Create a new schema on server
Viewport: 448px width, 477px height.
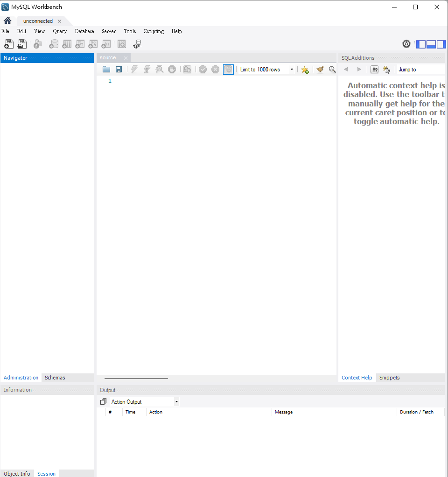54,44
